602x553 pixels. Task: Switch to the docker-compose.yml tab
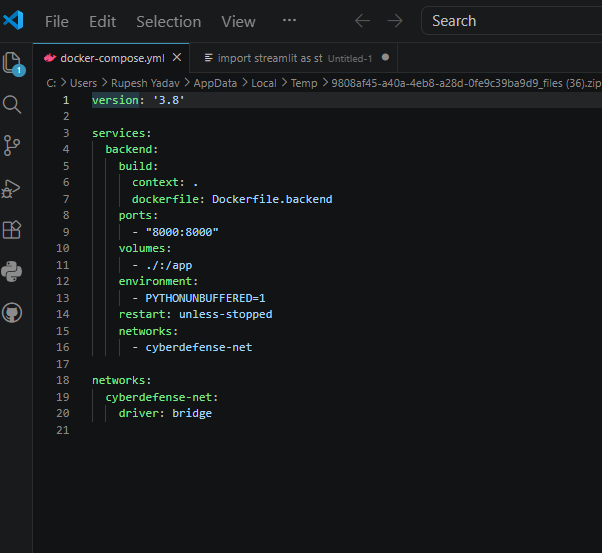[111, 58]
